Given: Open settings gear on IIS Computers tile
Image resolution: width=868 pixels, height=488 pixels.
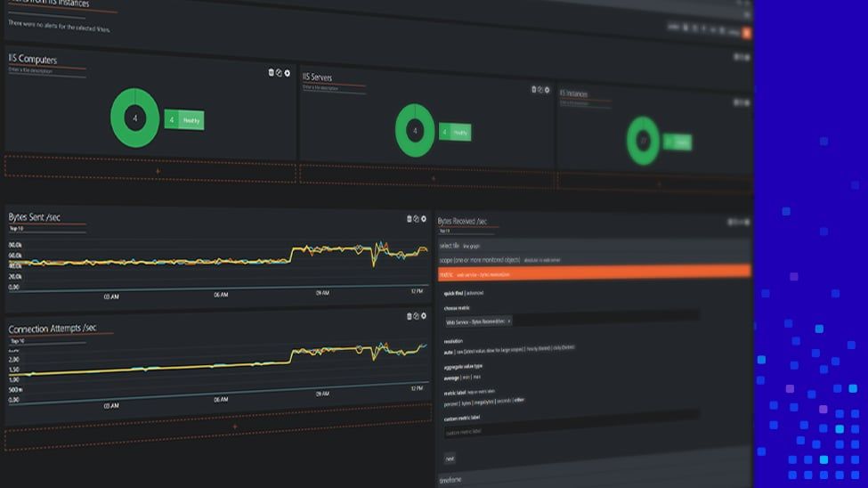Looking at the screenshot, I should point(287,72).
